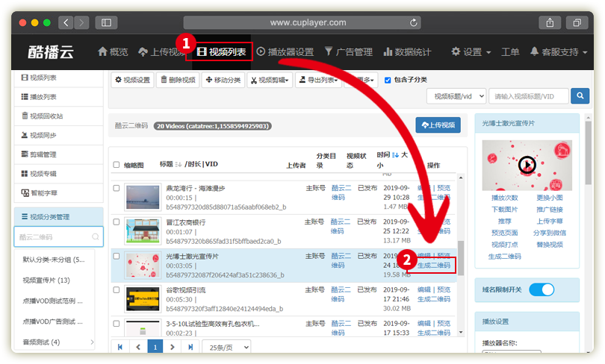The height and width of the screenshot is (364, 605).
Task: Check the 谷歌视频引流 row checkbox
Action: click(116, 290)
